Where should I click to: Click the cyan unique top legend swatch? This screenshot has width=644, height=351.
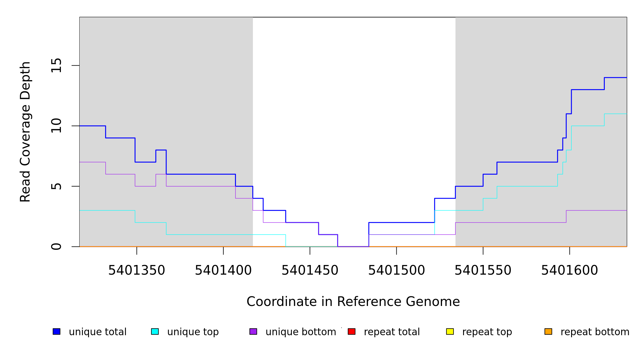[155, 331]
